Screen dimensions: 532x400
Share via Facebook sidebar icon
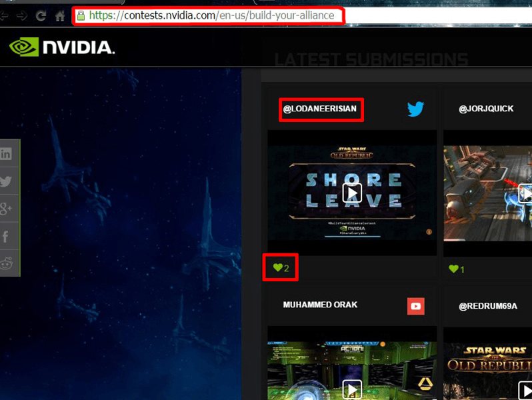pos(5,236)
